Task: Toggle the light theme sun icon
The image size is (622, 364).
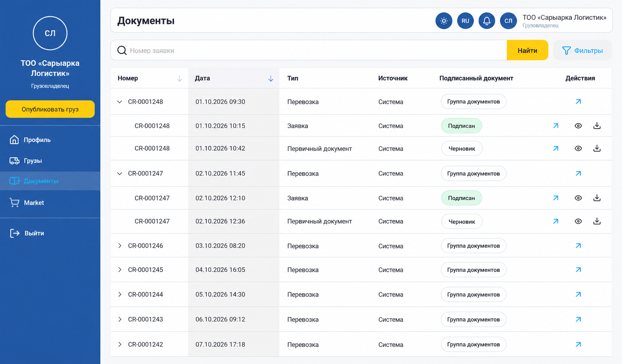Action: pyautogui.click(x=444, y=21)
